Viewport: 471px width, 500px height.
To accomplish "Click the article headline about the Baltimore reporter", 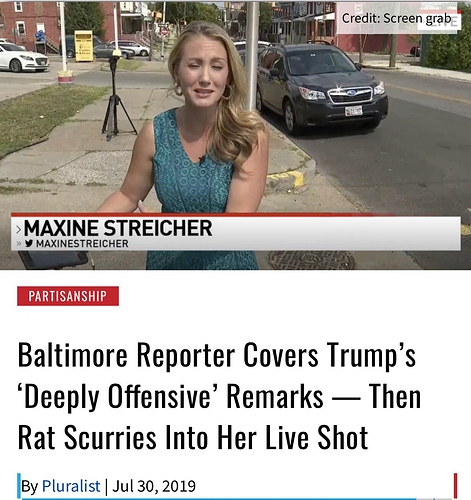I will 219,396.
